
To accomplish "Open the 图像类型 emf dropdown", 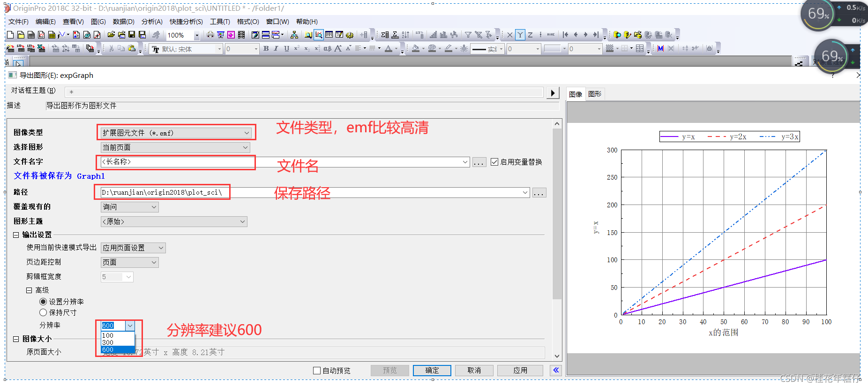I will (176, 133).
